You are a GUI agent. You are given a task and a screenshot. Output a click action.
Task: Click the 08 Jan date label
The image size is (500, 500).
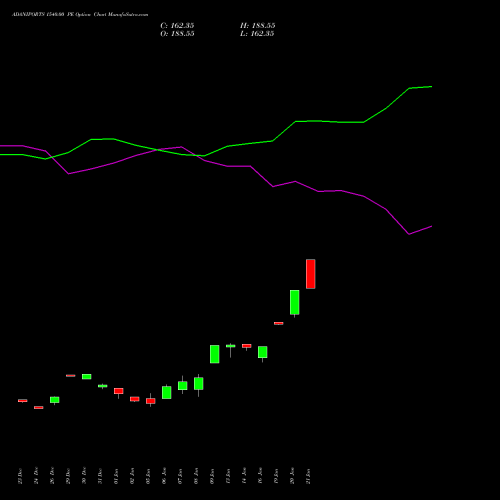[196, 476]
